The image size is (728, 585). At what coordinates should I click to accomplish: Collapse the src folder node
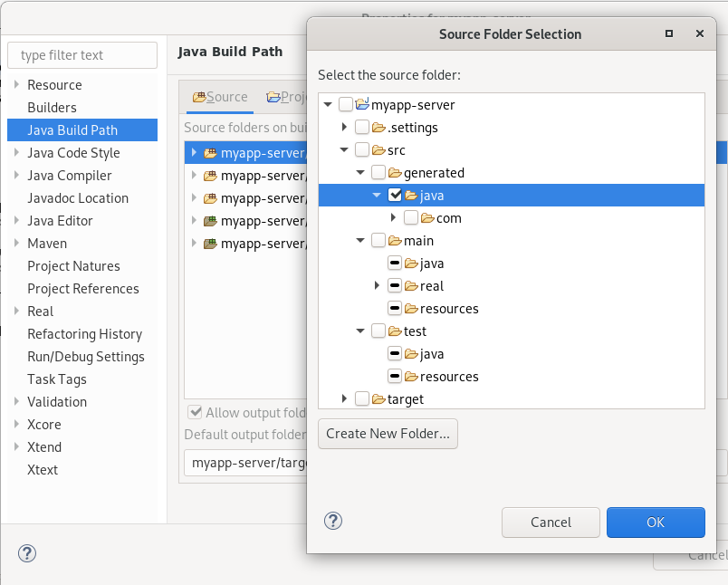(344, 149)
